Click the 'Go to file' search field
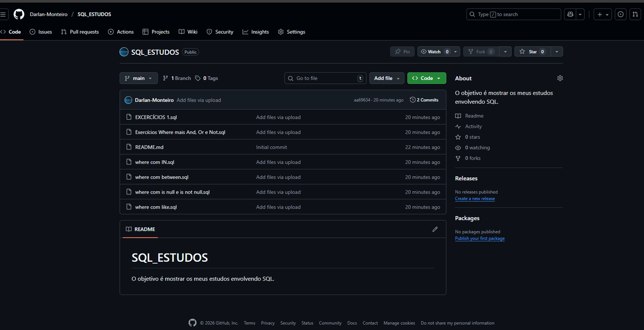This screenshot has width=644, height=330. click(x=325, y=78)
